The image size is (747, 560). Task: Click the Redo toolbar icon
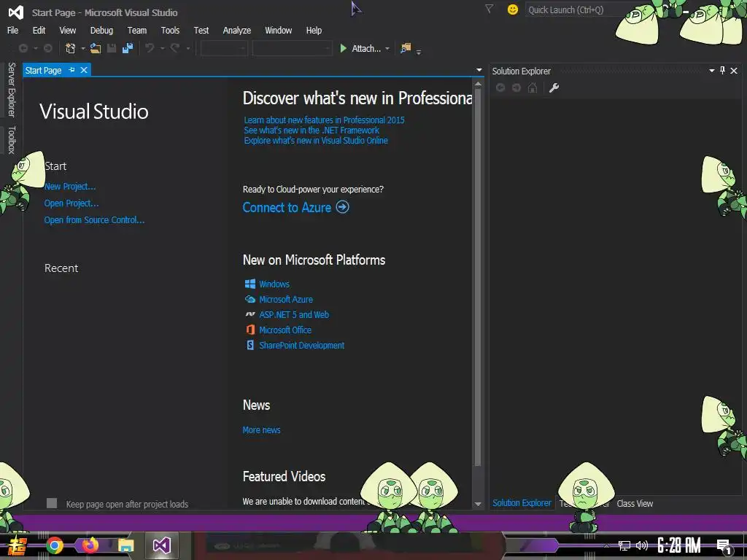tap(175, 48)
